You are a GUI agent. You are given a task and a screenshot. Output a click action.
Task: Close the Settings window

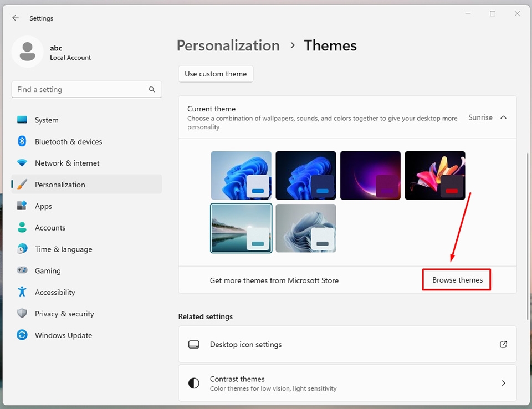pos(517,13)
